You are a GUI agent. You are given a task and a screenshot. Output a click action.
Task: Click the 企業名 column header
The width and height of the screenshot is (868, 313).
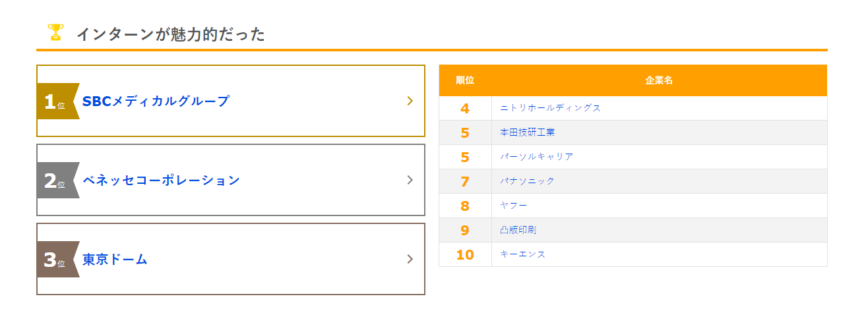point(658,80)
